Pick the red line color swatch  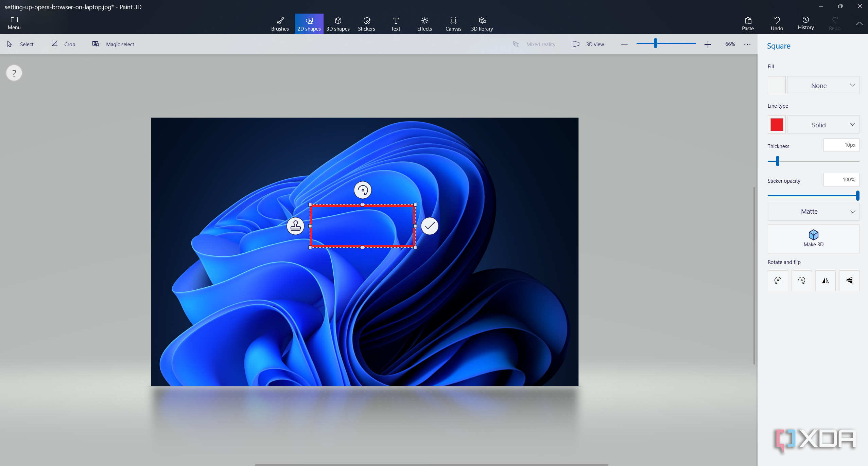[x=777, y=125]
